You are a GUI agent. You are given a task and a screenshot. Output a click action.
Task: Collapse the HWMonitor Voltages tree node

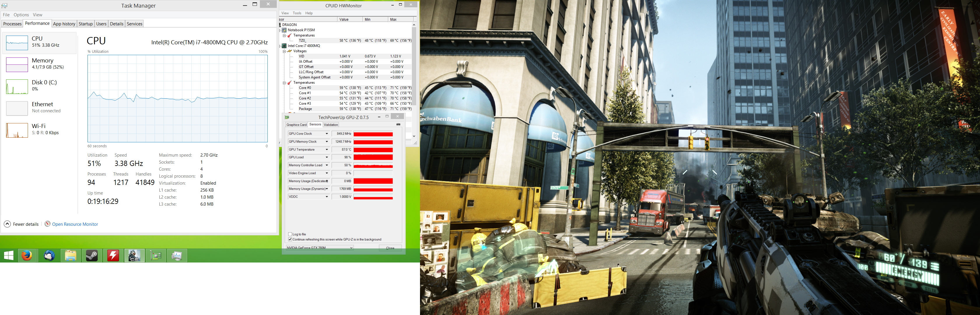click(x=284, y=51)
